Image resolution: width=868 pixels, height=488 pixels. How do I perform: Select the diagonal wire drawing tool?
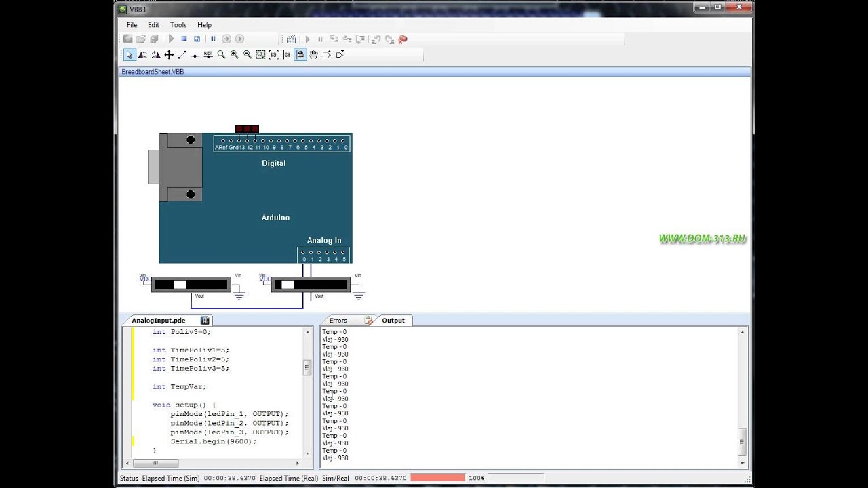point(182,55)
